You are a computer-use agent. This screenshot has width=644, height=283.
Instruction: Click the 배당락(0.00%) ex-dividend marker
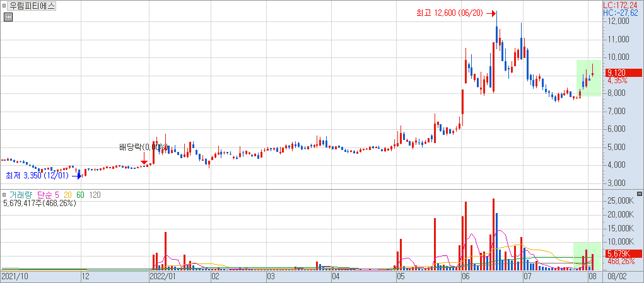coord(143,147)
